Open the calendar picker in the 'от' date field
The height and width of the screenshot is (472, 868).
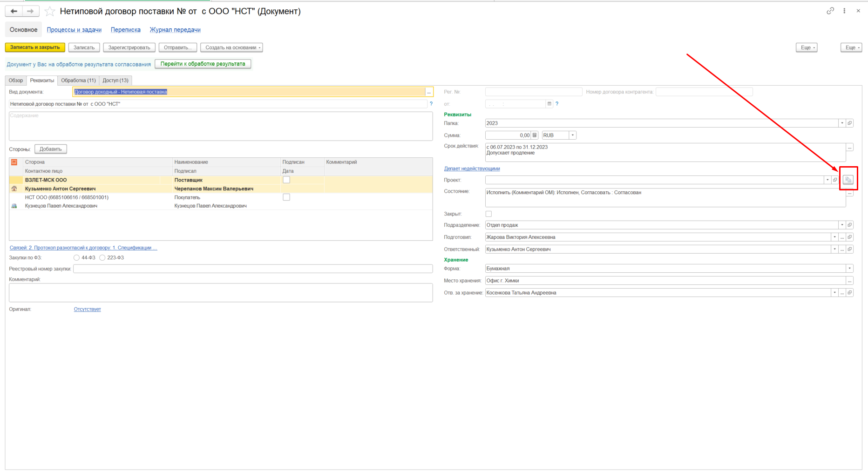tap(549, 104)
